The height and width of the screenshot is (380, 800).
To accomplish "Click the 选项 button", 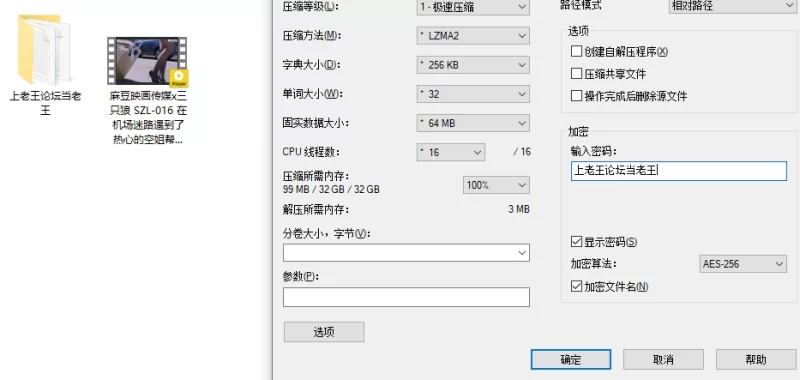I will point(324,332).
